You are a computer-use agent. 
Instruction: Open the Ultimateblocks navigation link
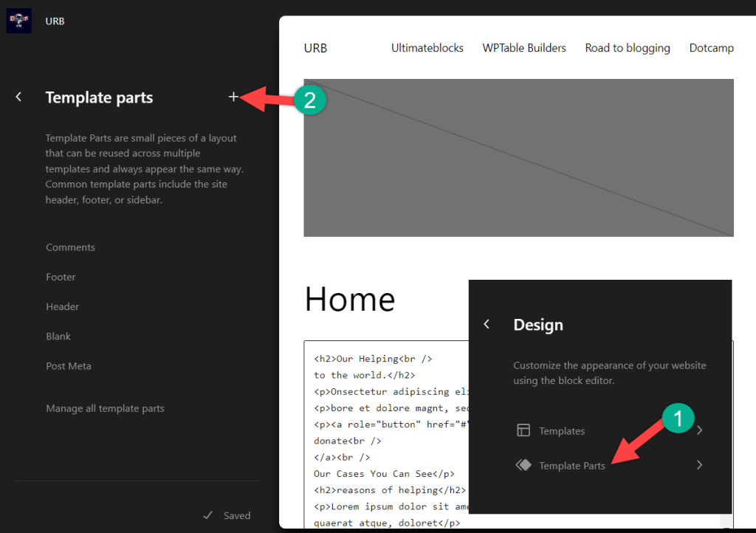coord(427,48)
